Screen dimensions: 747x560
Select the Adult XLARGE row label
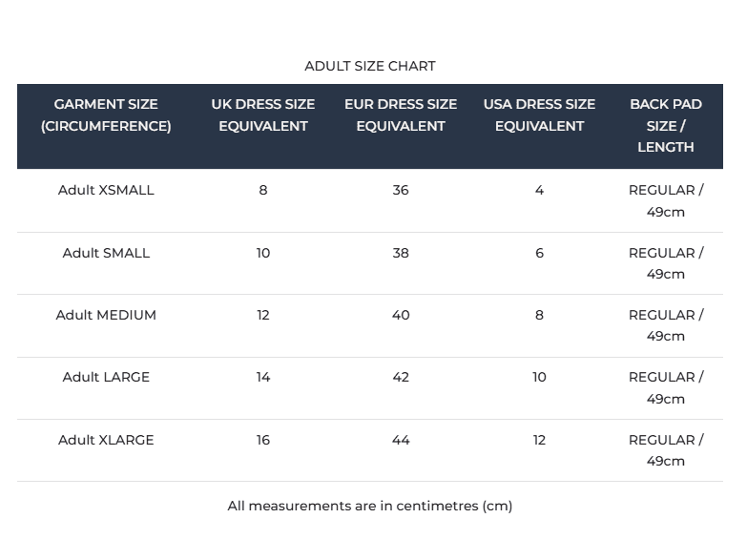coord(106,440)
